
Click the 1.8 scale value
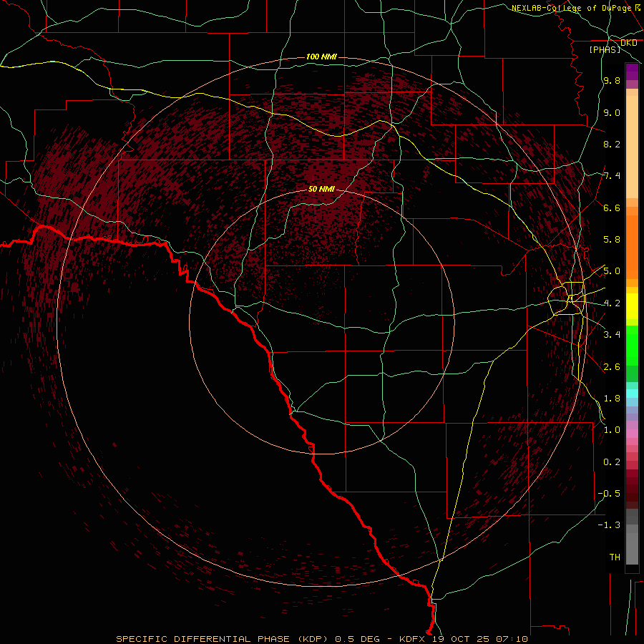point(612,399)
